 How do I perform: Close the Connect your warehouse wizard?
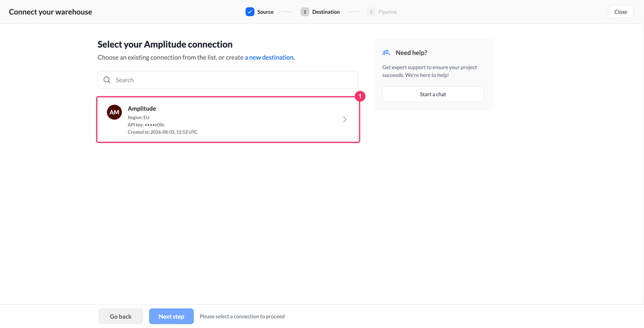click(621, 12)
